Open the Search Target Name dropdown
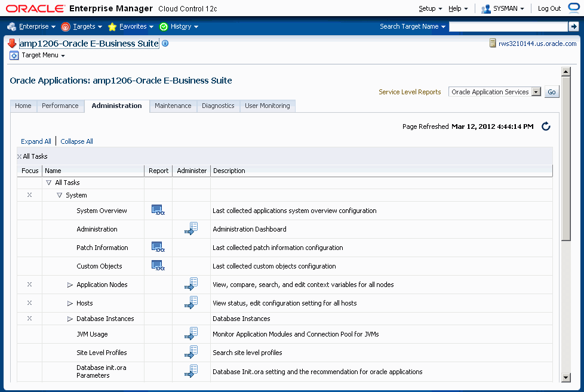This screenshot has width=584, height=392. 412,26
